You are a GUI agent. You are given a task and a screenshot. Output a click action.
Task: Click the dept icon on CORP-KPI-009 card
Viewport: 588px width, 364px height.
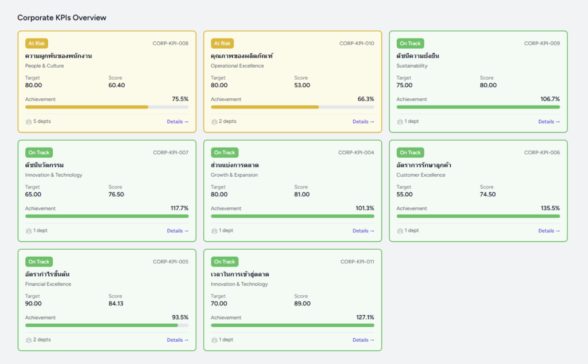click(400, 122)
